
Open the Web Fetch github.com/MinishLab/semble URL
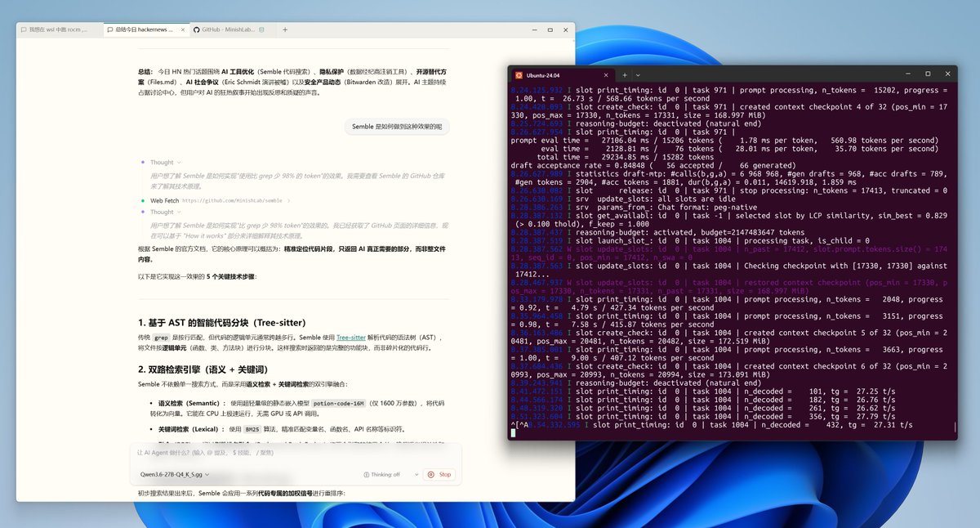(232, 200)
